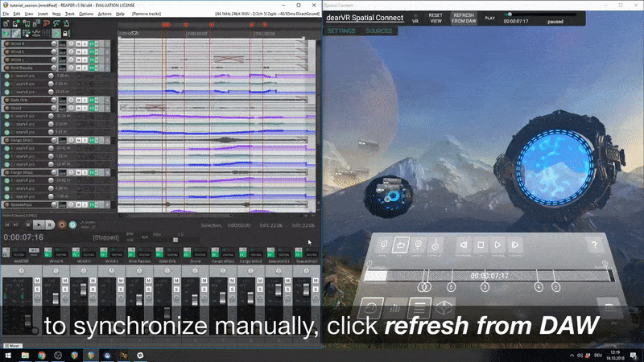Viewport: 644px width, 362px height.
Task: Open the Windows Start menu
Action: pyautogui.click(x=8, y=356)
